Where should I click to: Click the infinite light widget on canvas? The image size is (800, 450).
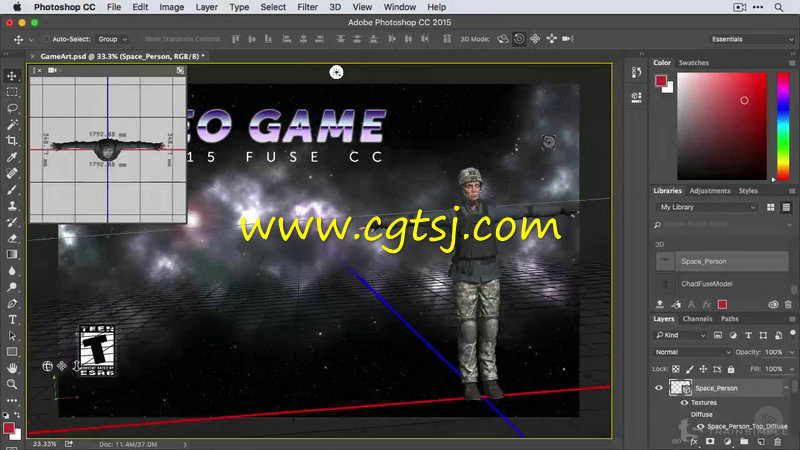[336, 72]
